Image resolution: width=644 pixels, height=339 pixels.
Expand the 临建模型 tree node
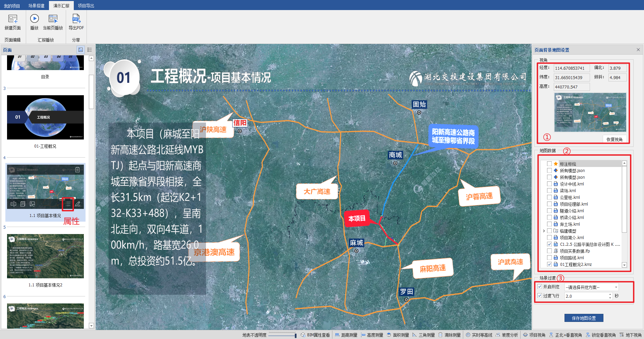click(544, 231)
